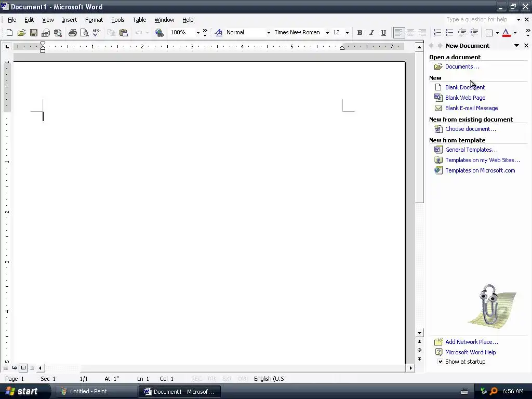Click the Office Assistant Clippy

click(x=491, y=307)
